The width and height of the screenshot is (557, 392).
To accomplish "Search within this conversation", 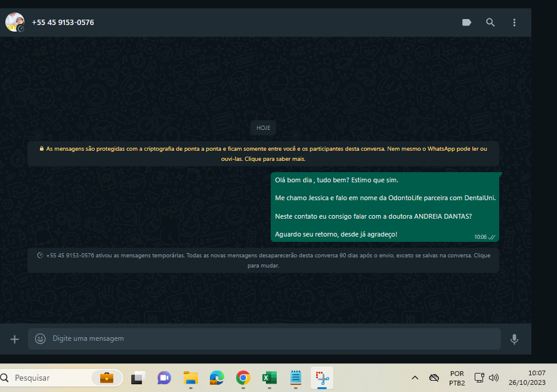I will tap(490, 23).
